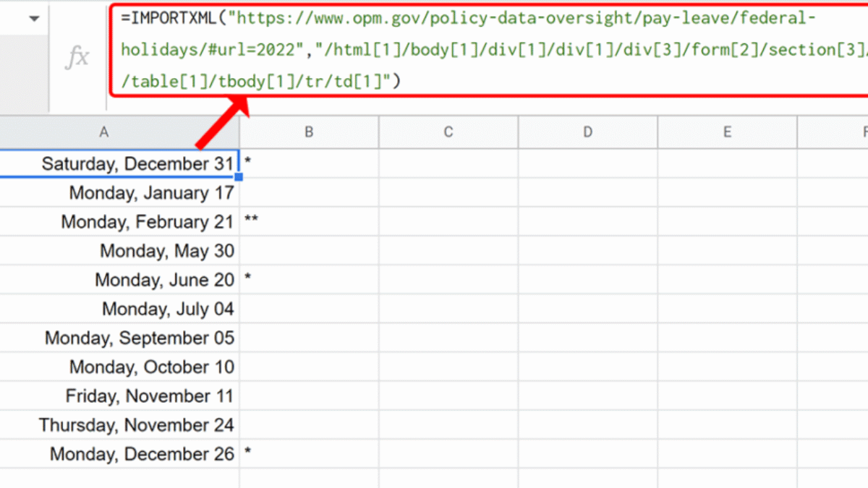Screen dimensions: 868x488
Task: Select the column A header
Action: (104, 132)
